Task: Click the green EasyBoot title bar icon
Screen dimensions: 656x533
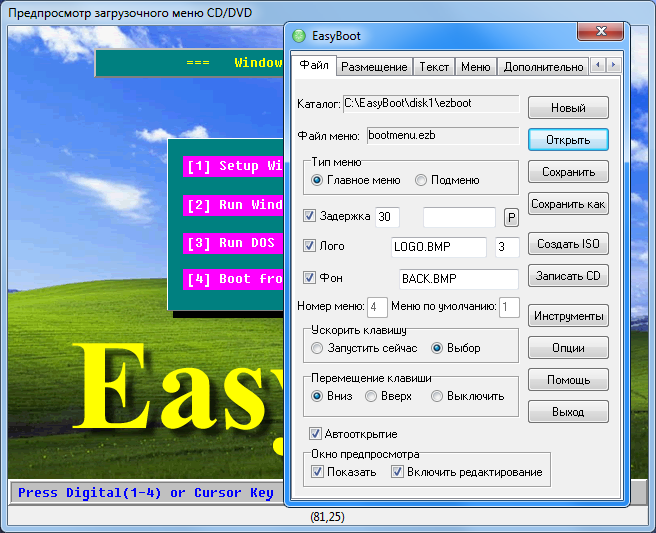Action: [x=299, y=36]
